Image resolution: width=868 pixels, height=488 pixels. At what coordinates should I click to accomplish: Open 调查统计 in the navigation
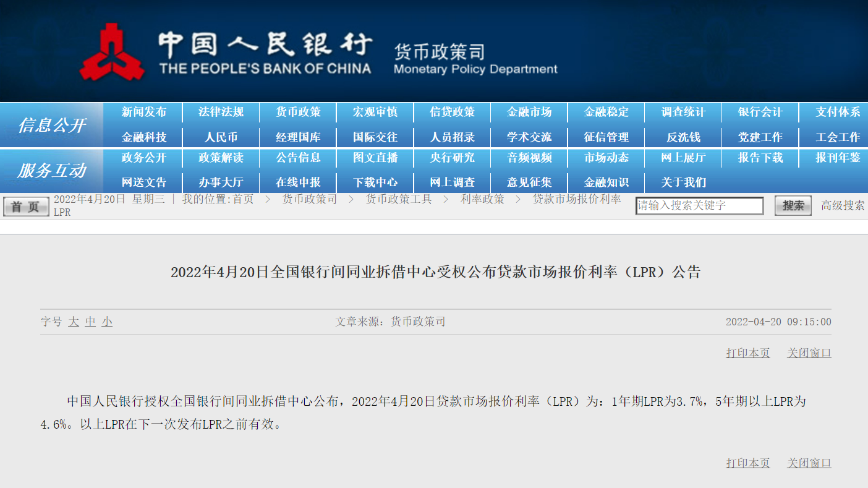[683, 112]
